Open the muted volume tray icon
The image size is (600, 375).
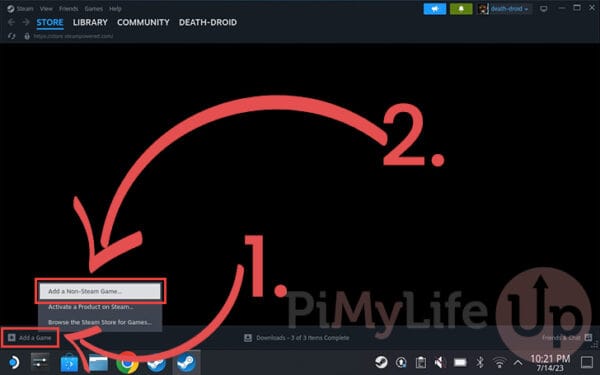440,362
